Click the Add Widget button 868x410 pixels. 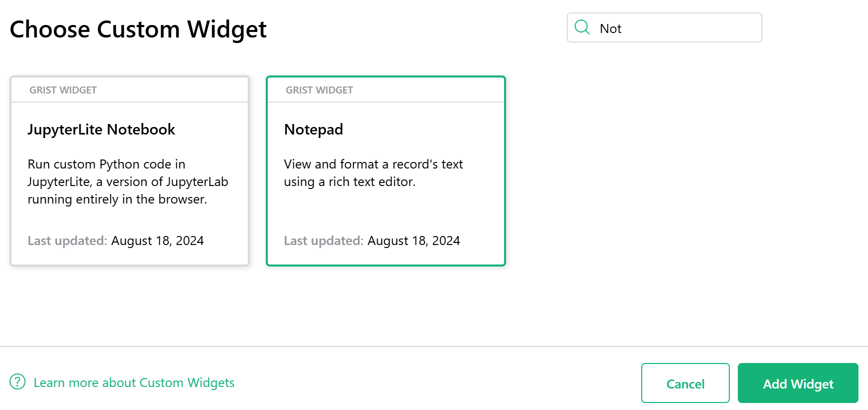point(798,383)
